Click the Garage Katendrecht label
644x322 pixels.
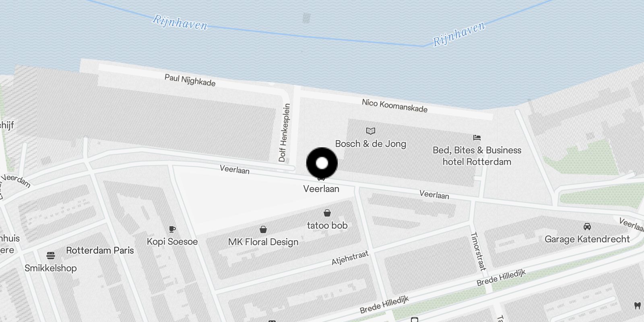pos(587,239)
